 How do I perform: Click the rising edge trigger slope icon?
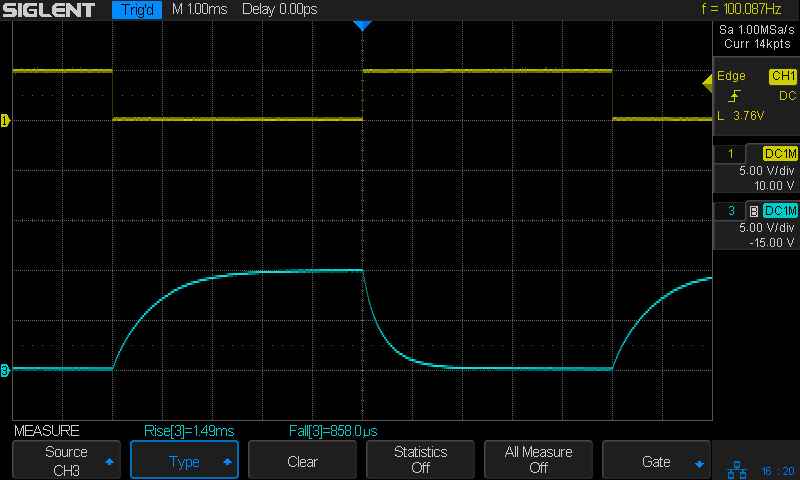point(735,96)
